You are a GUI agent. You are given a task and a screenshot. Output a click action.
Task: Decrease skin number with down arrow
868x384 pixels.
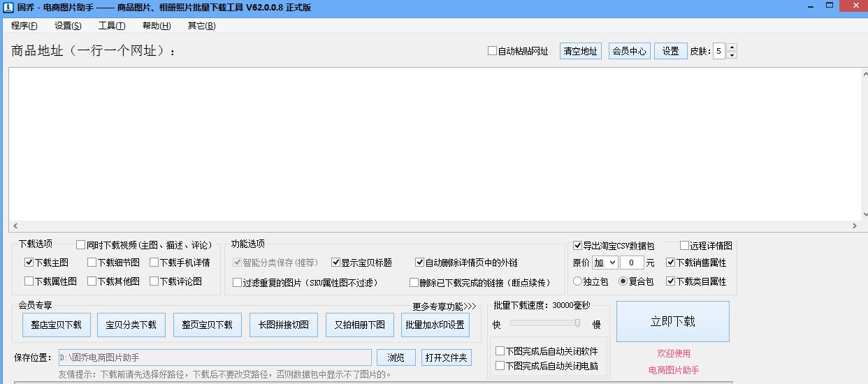[732, 55]
